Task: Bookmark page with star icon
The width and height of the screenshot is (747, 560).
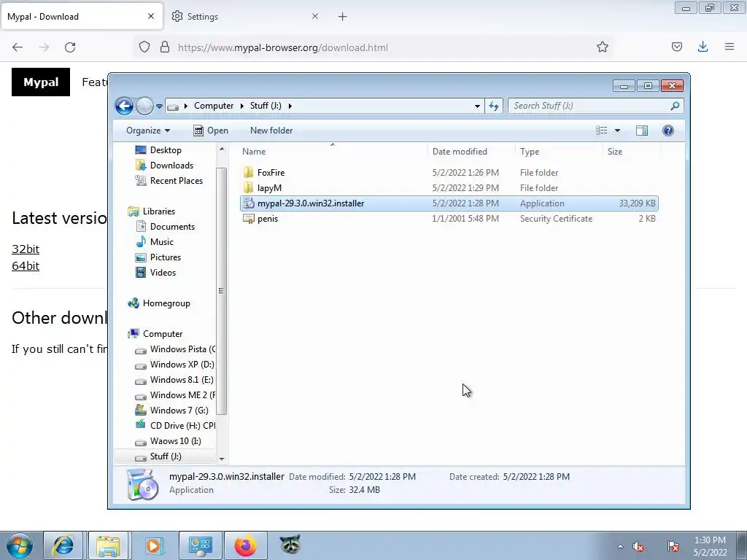Action: 602,47
